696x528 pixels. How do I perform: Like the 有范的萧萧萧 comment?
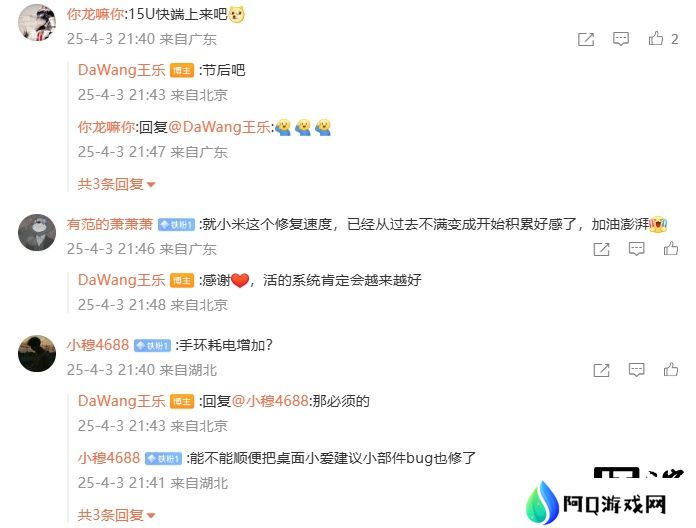coord(671,248)
